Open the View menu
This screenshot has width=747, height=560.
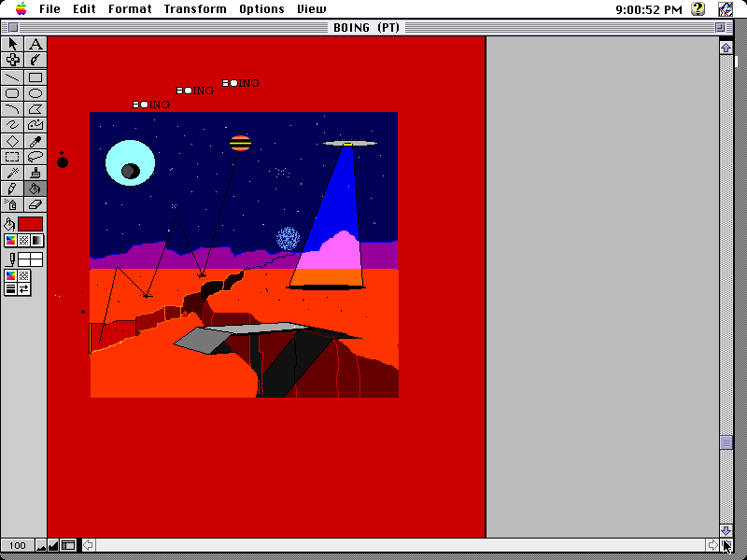point(312,9)
